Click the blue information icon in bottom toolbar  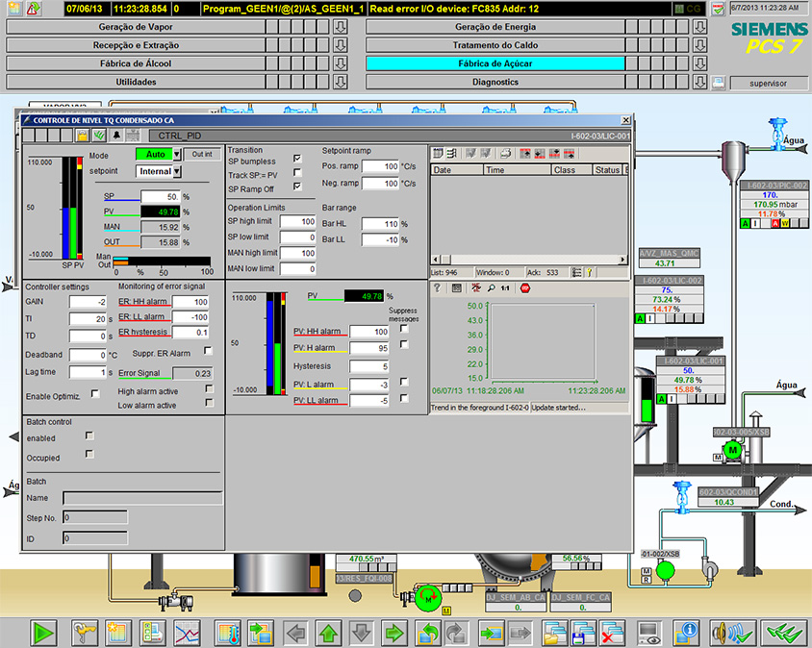pyautogui.click(x=686, y=633)
